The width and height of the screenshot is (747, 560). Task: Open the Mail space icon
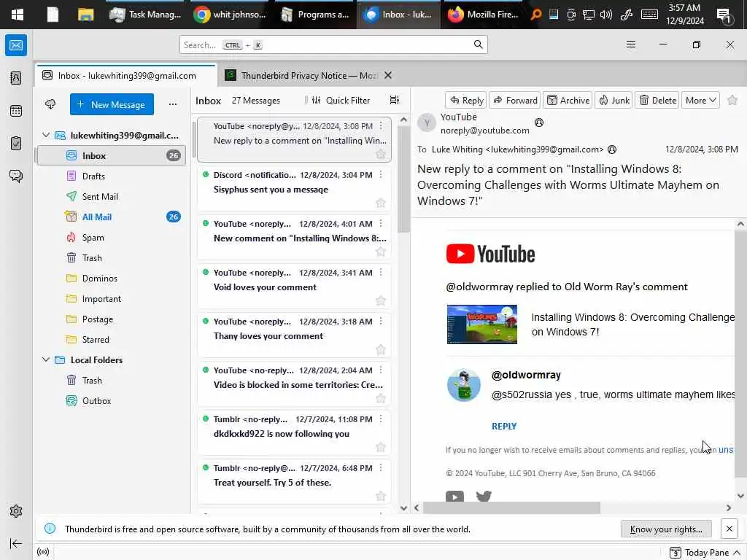click(16, 45)
